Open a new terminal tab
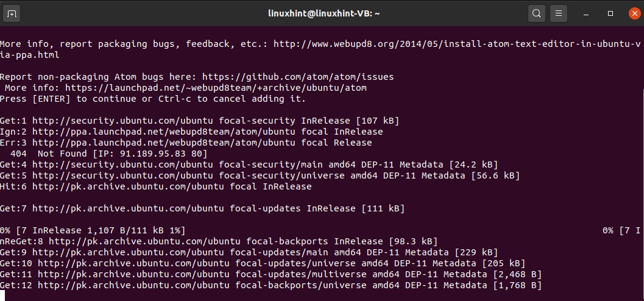644x301 pixels. click(13, 13)
